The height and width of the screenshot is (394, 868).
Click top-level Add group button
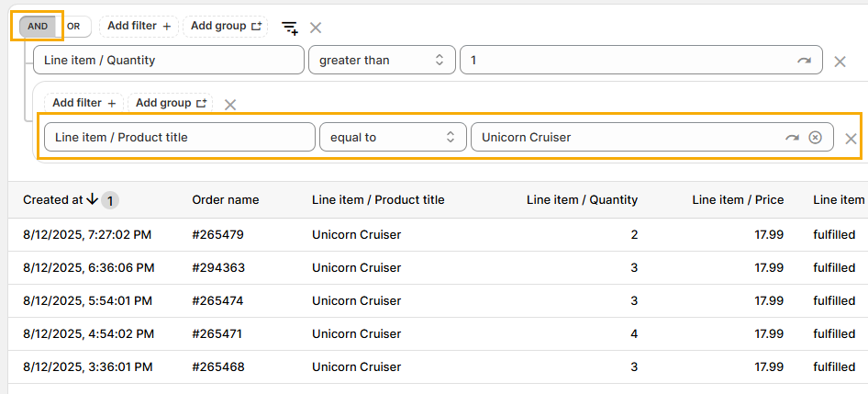[x=225, y=26]
